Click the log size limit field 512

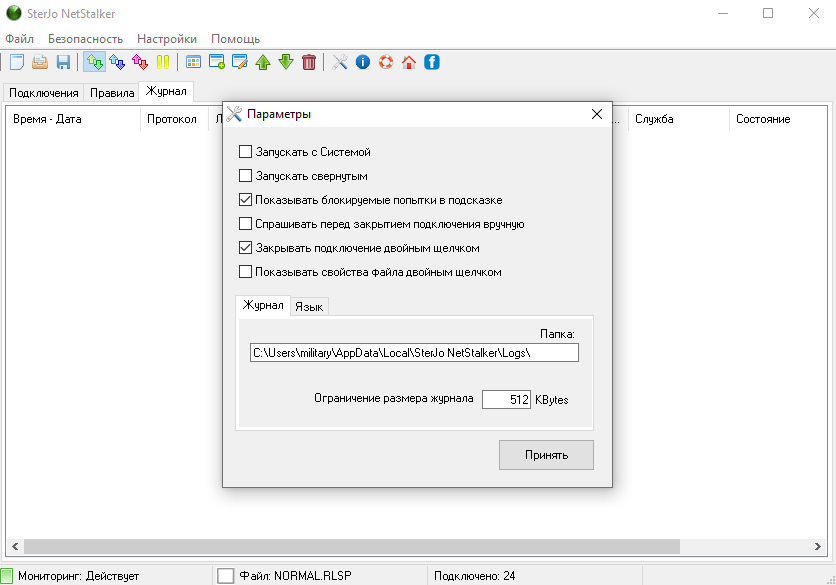point(506,399)
